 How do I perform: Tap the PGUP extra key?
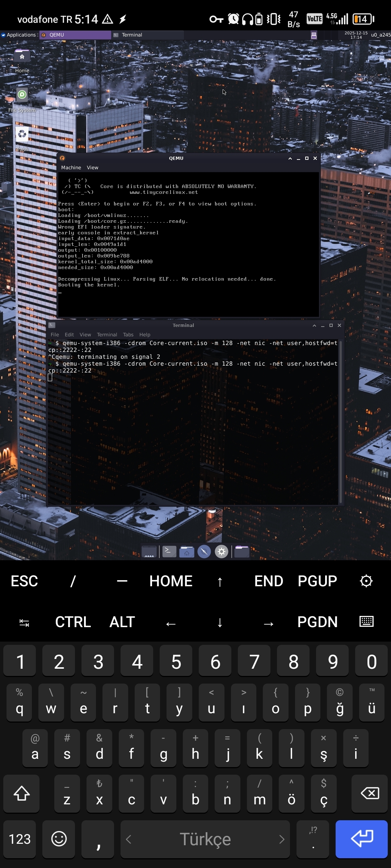click(318, 581)
